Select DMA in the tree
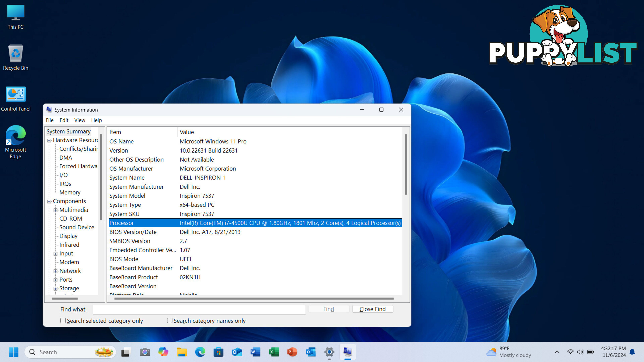This screenshot has width=644, height=362. (x=66, y=158)
